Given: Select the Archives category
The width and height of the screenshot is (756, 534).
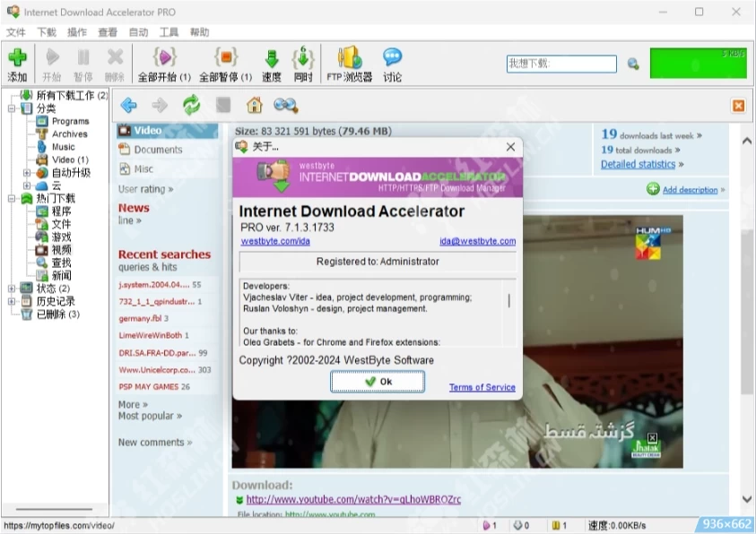Looking at the screenshot, I should pyautogui.click(x=69, y=133).
